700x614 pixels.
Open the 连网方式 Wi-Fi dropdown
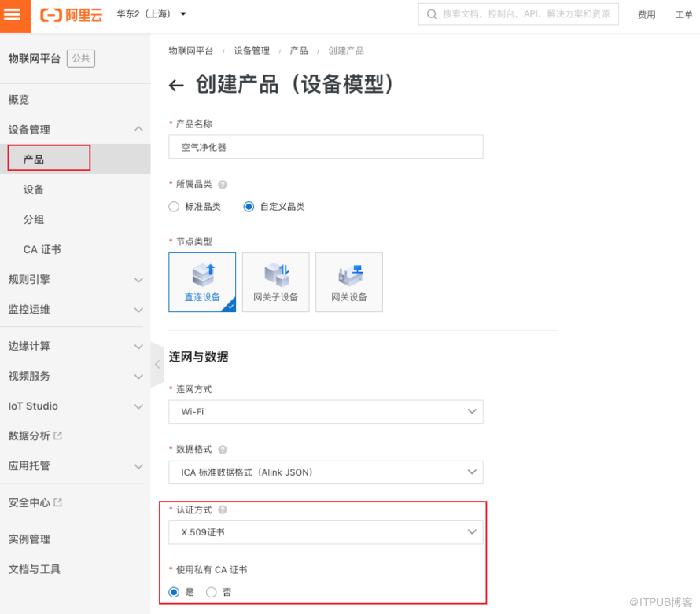[326, 412]
